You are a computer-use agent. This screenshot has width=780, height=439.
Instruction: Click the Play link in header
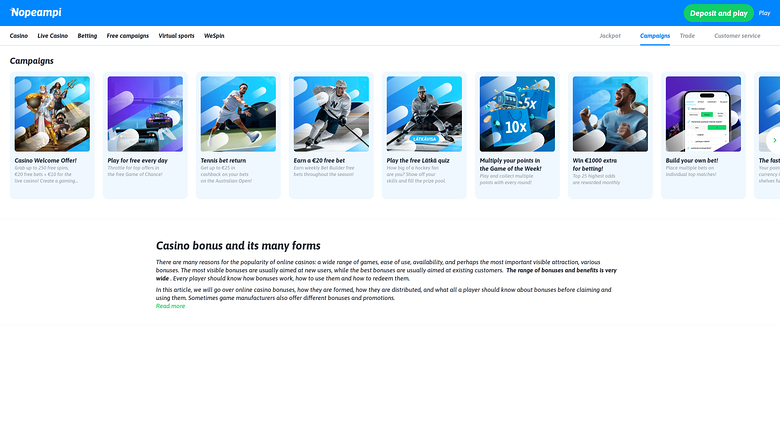(764, 13)
